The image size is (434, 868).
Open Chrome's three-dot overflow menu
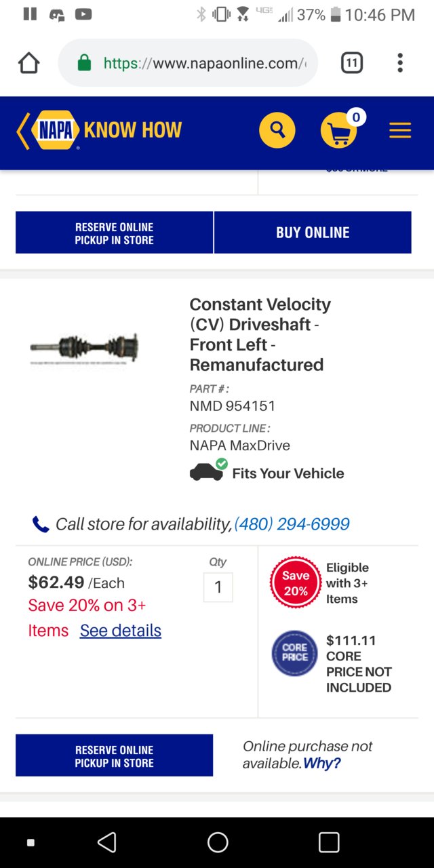400,63
